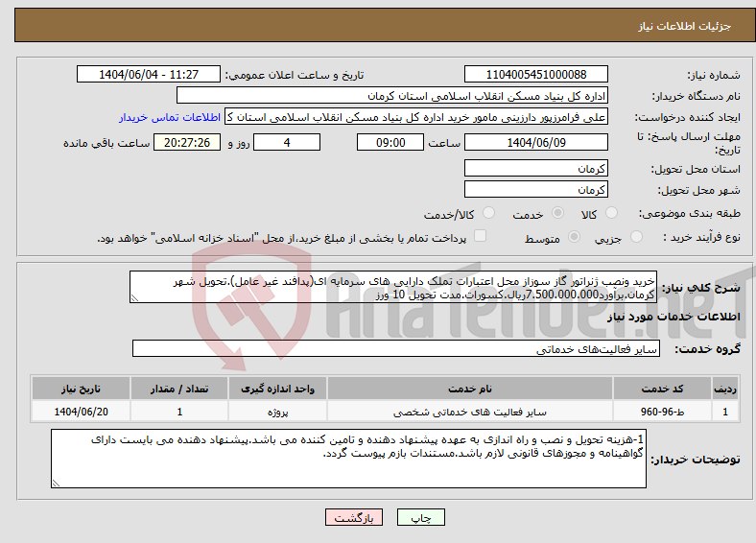Select the کالا radio button
756x543 pixels.
point(611,213)
